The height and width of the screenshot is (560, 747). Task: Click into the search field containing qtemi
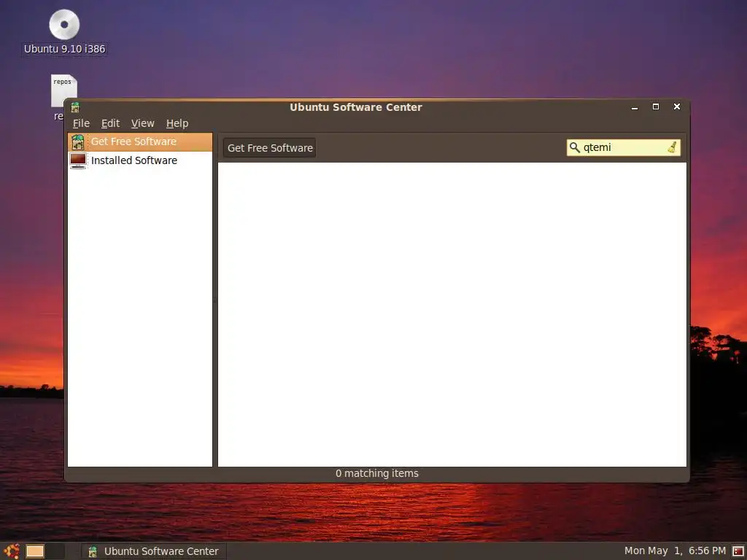(x=624, y=147)
